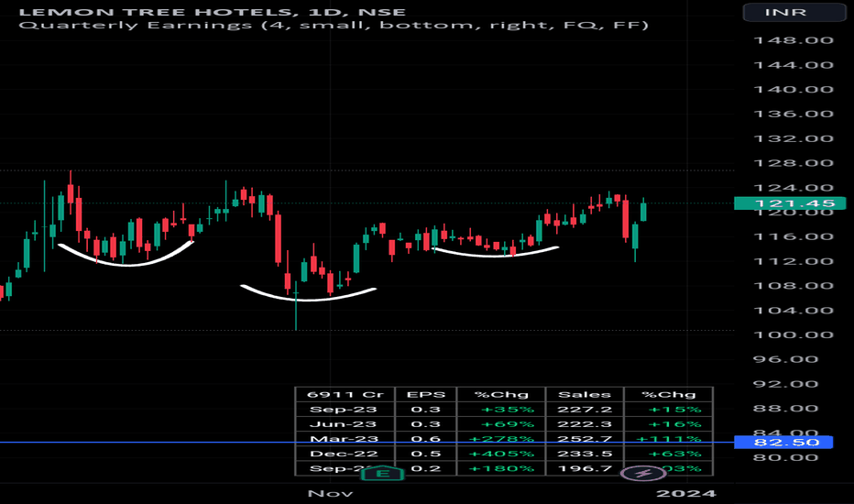Click the 121.45 current price label

coord(790,203)
